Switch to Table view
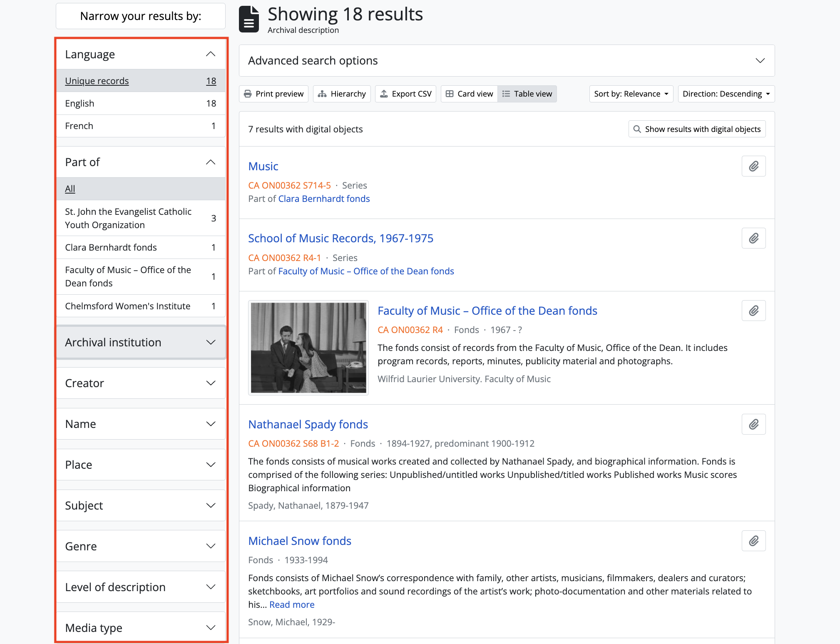Screen dimensions: 840x644 click(527, 94)
